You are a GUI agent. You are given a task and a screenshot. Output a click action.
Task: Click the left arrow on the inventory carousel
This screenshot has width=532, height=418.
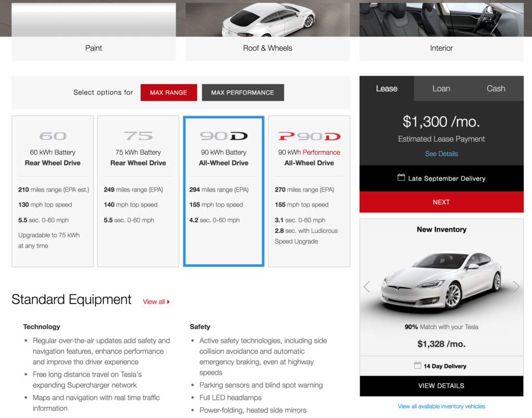[366, 287]
